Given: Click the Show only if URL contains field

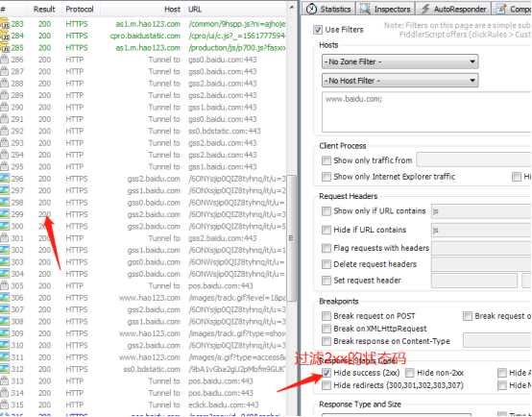Looking at the screenshot, I should (481, 210).
